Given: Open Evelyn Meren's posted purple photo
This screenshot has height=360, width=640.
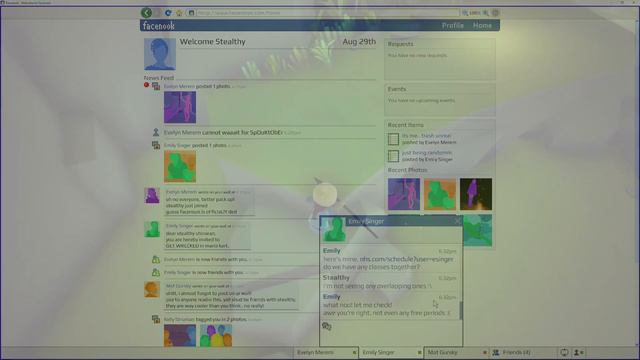Looking at the screenshot, I should coord(180,107).
